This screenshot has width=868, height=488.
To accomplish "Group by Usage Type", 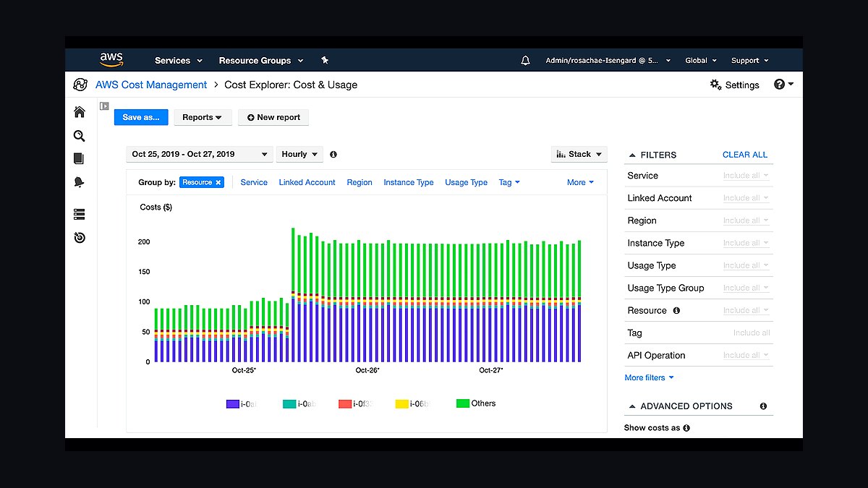I will 467,182.
